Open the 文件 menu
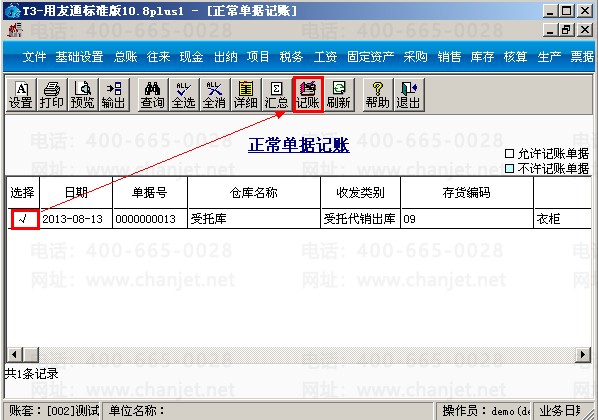The width and height of the screenshot is (598, 420). tap(34, 57)
